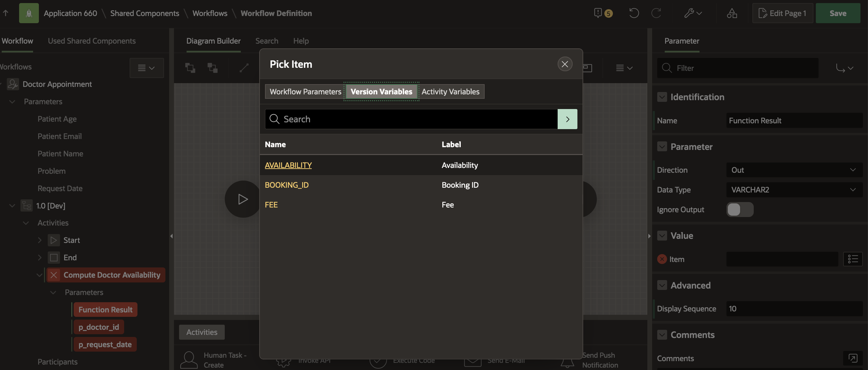Collapse the 1.0 [Dev] tree node
Viewport: 868px width, 370px height.
click(12, 206)
